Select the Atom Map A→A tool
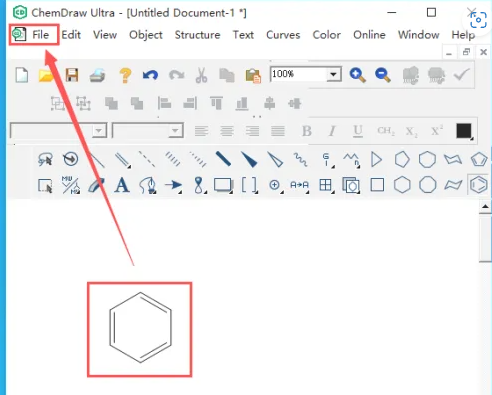The height and width of the screenshot is (395, 492). coord(299,185)
